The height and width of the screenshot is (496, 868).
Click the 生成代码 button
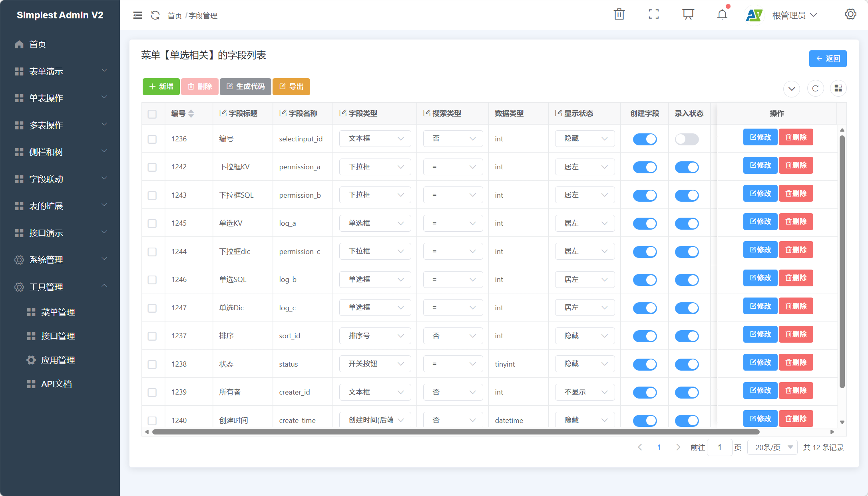245,86
